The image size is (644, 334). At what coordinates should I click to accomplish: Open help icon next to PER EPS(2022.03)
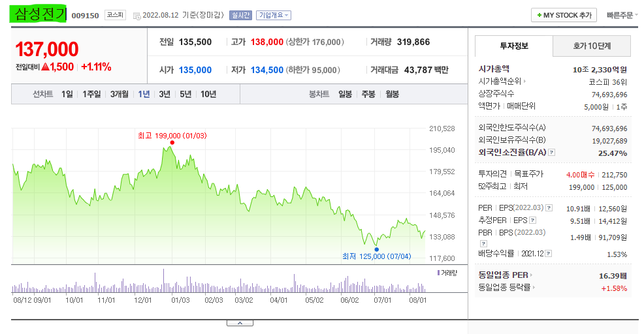pyautogui.click(x=549, y=208)
